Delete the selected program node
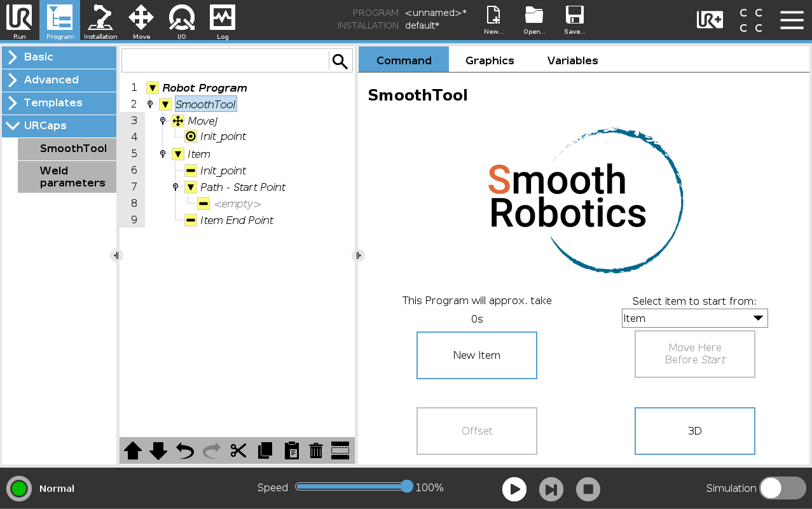 click(x=316, y=451)
